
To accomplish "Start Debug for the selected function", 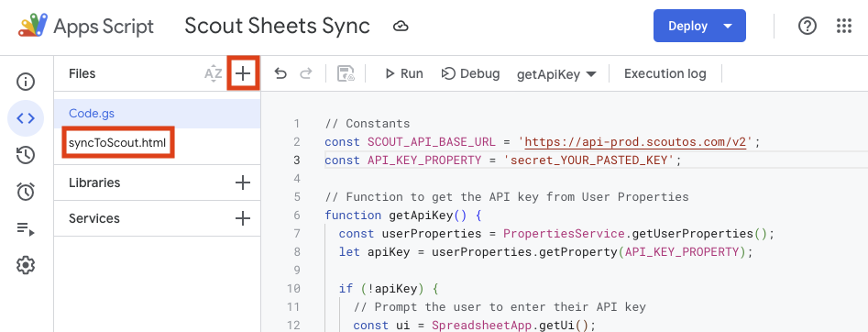I will (470, 73).
